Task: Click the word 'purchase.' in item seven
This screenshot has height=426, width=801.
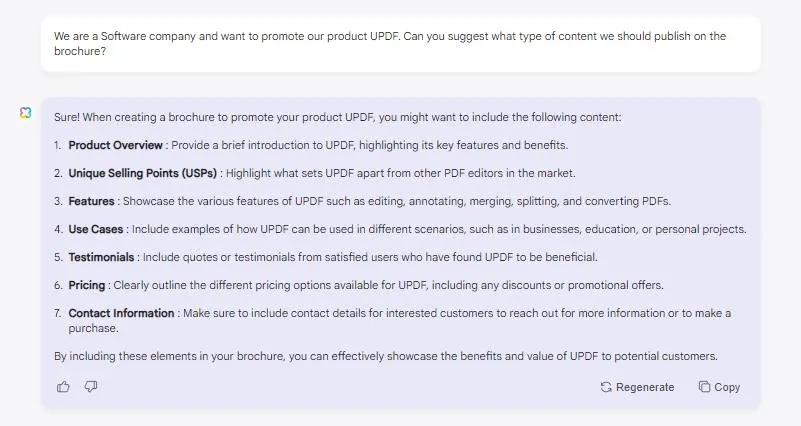Action: click(x=93, y=328)
